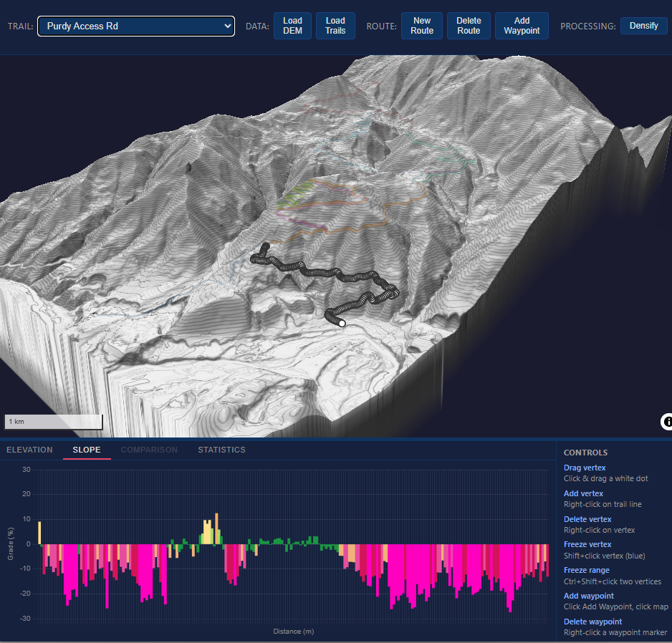
Task: Click the white waypoint marker on the route
Action: point(342,322)
